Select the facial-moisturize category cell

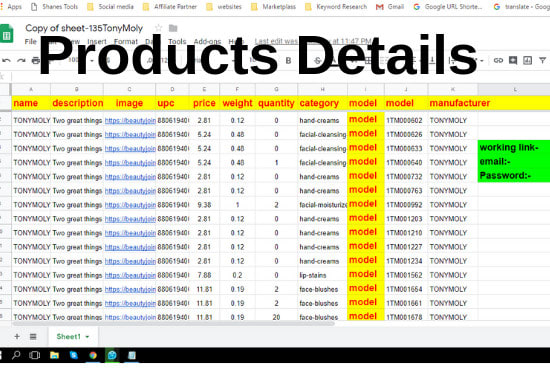322,205
